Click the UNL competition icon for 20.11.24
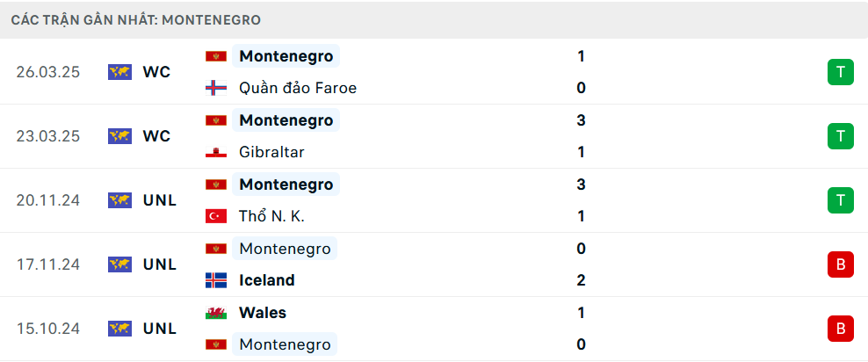Viewport: 868px width, 362px height. click(119, 200)
